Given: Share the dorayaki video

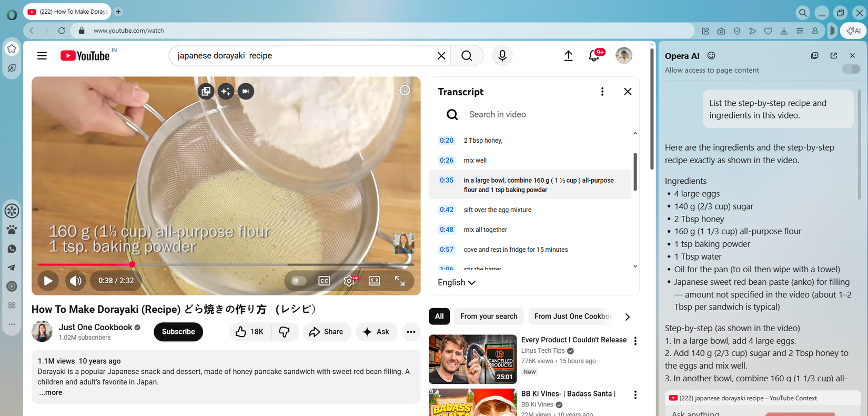Looking at the screenshot, I should click(x=327, y=332).
